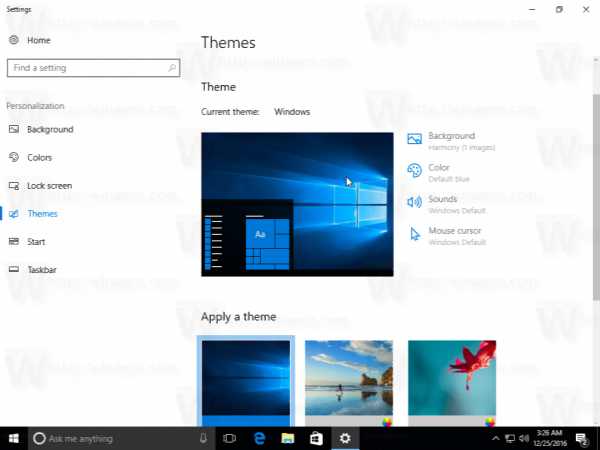The width and height of the screenshot is (600, 450).
Task: Apply the beach landscape theme
Action: [348, 382]
